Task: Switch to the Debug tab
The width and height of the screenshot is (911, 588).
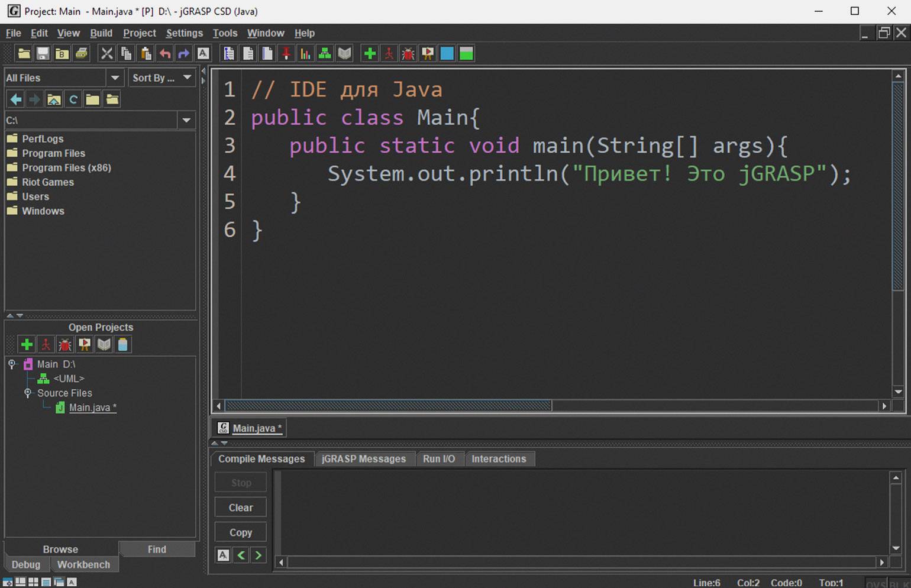Action: pyautogui.click(x=26, y=564)
